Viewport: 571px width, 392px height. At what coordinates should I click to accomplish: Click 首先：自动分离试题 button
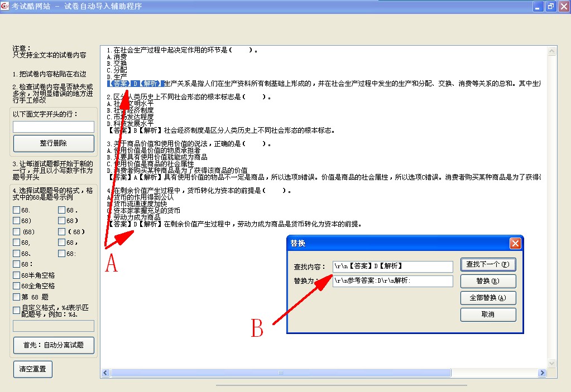point(54,345)
